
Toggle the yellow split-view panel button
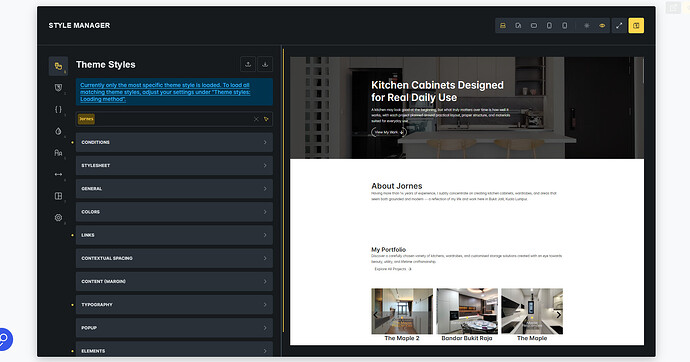[636, 26]
